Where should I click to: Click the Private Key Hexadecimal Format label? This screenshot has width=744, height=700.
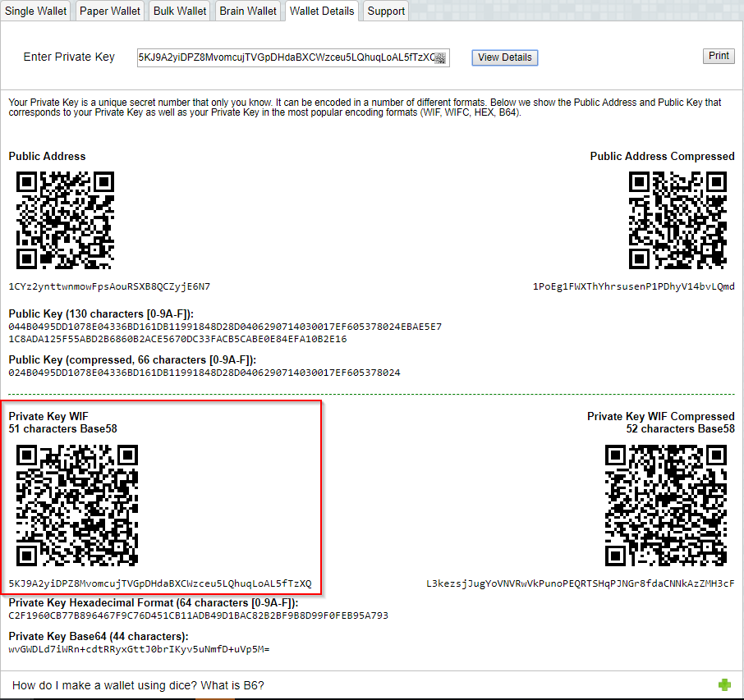[154, 603]
